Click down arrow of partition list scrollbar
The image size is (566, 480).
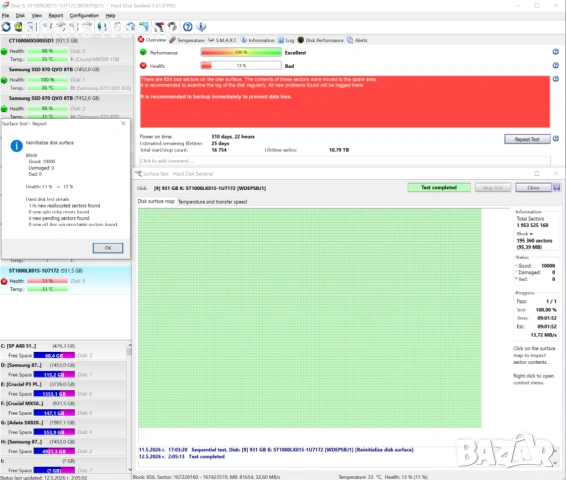click(x=129, y=470)
